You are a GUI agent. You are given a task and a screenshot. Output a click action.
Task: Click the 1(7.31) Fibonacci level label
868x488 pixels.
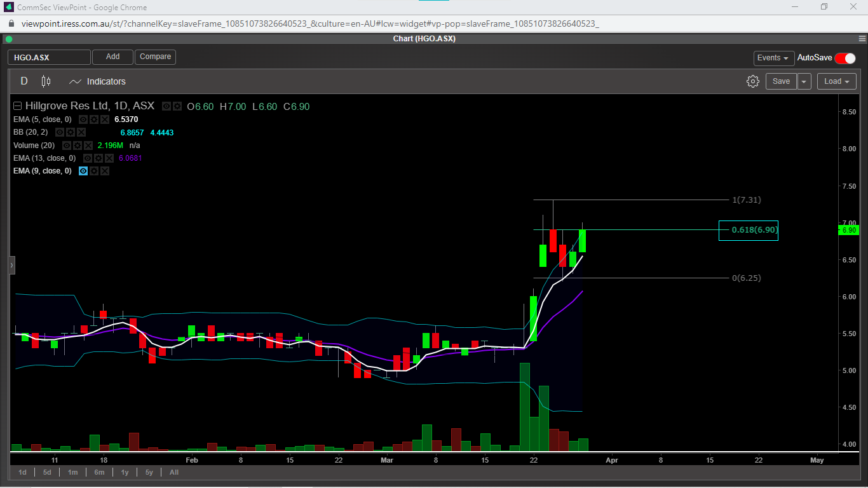pos(746,200)
